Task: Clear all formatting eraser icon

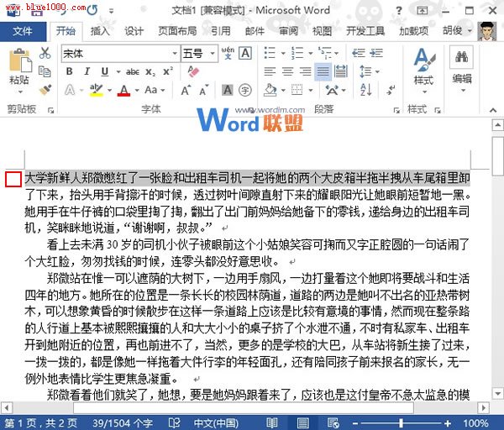Action: coord(193,71)
